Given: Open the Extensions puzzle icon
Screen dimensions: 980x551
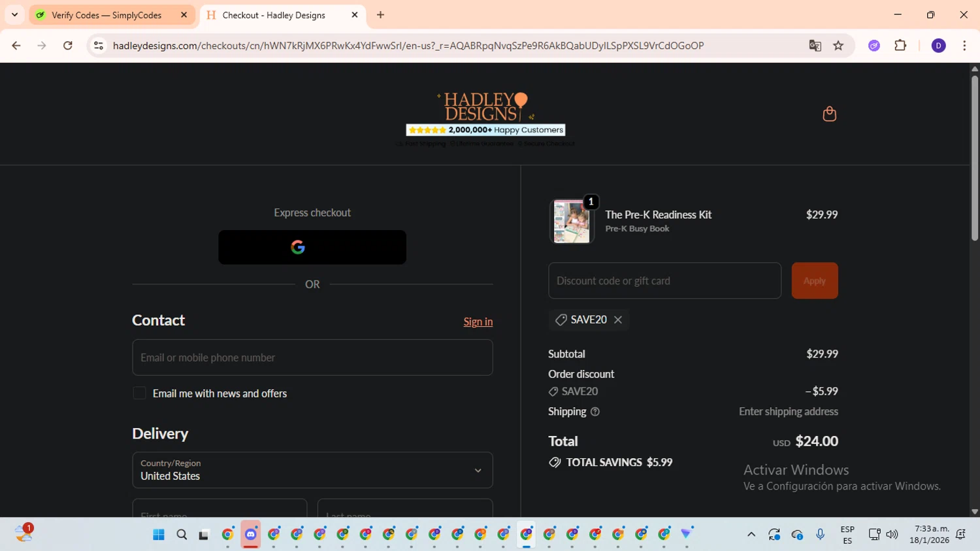Looking at the screenshot, I should click(900, 46).
